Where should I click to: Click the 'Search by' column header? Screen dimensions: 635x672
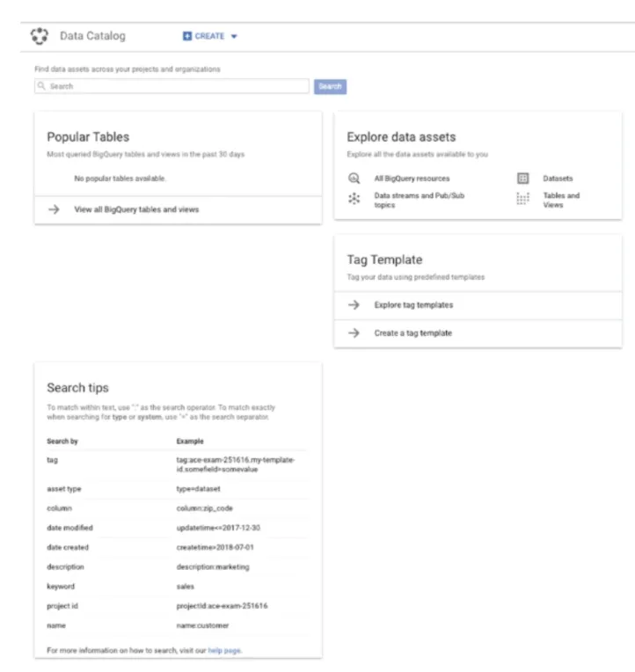click(62, 441)
